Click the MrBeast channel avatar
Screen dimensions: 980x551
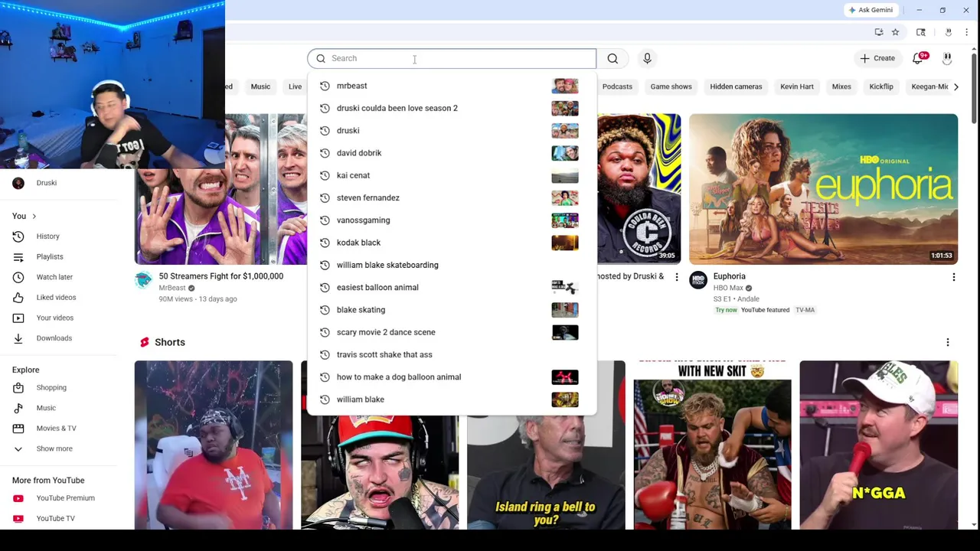143,281
